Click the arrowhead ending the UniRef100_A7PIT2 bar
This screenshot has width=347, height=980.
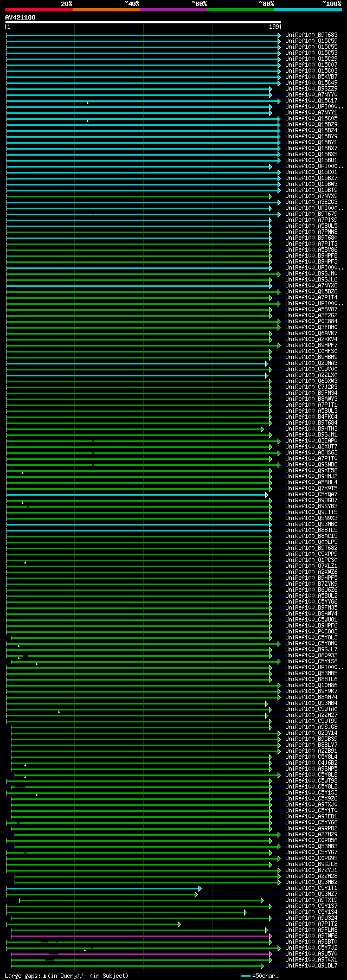point(179,924)
